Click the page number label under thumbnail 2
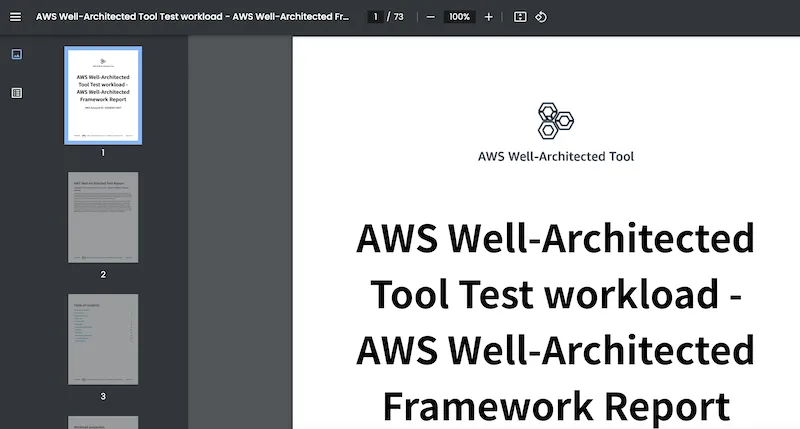 pyautogui.click(x=103, y=274)
